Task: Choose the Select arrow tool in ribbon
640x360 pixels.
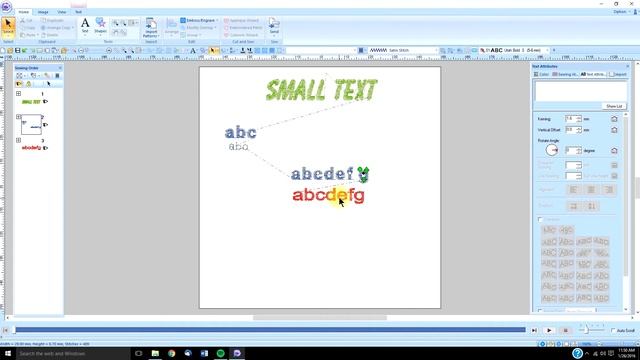Action: click(x=8, y=27)
